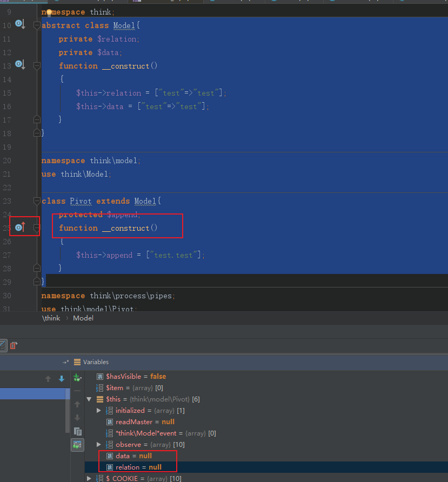Select the readMaster = null row
Screen dimensions: 448x482
click(x=266, y=422)
